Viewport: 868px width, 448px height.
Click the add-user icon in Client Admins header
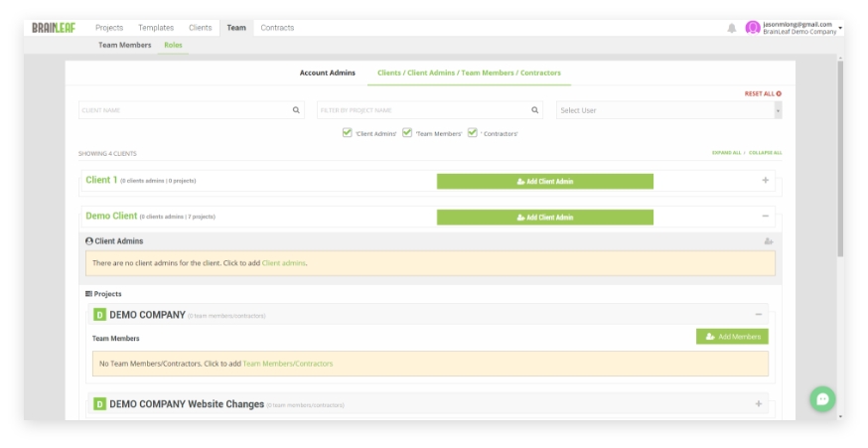click(x=769, y=241)
